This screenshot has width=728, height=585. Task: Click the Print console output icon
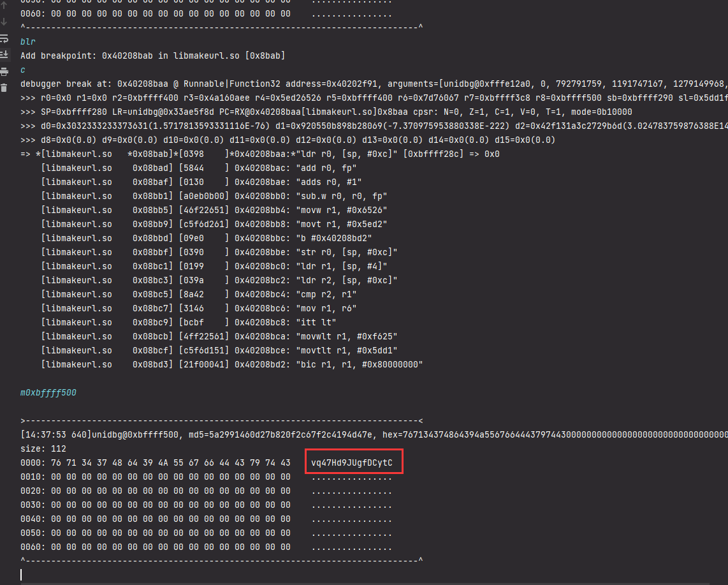tap(4, 71)
